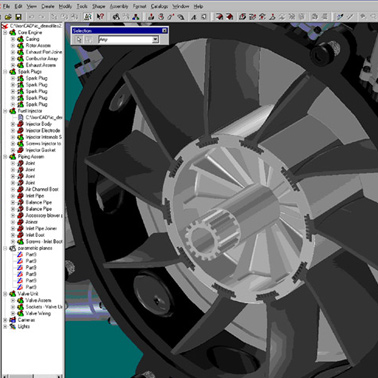
Task: Expand the Casing tree node
Action: pos(13,39)
